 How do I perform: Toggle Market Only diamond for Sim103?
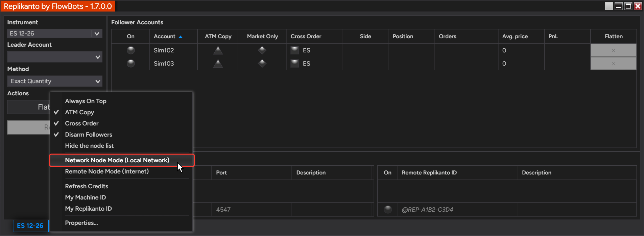[x=262, y=63]
